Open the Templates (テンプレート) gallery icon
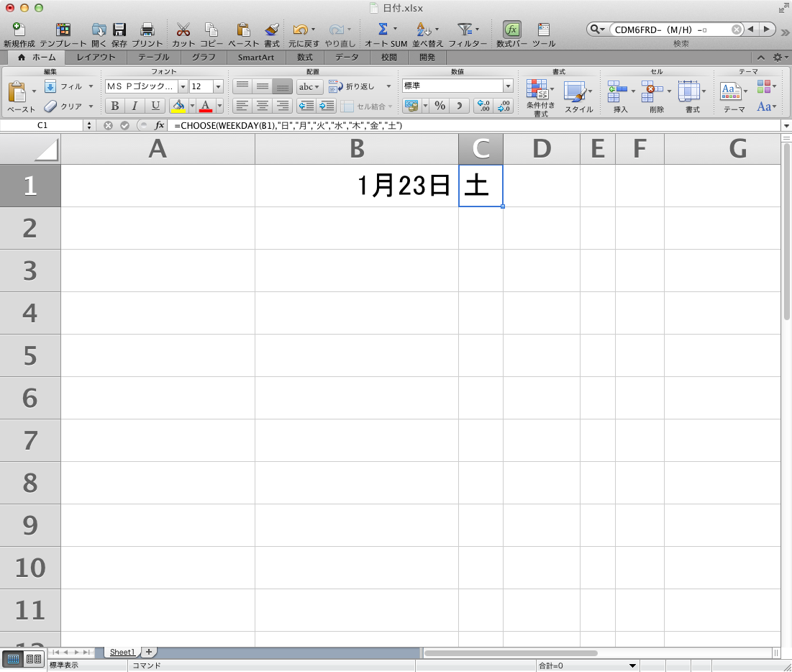Image resolution: width=792 pixels, height=672 pixels. click(63, 30)
